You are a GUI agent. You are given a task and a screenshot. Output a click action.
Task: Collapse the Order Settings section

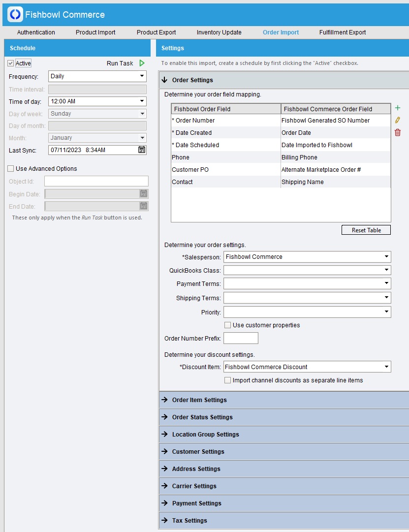point(192,80)
